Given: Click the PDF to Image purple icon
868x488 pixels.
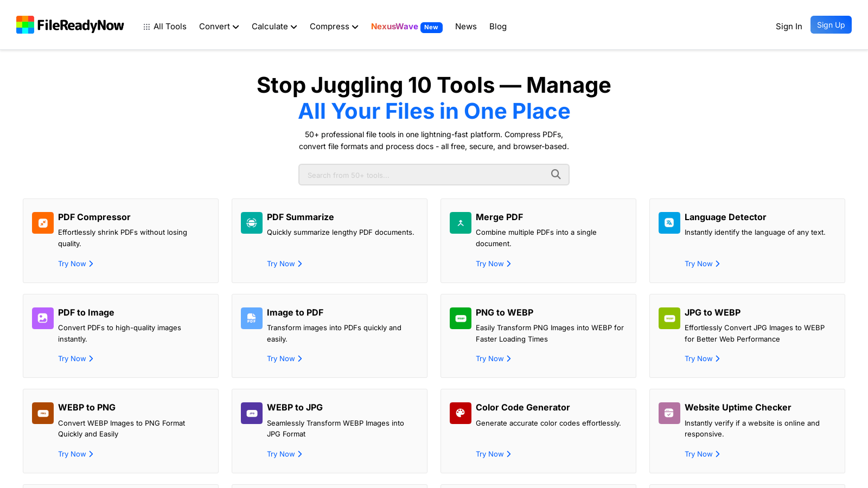Looking at the screenshot, I should point(43,318).
